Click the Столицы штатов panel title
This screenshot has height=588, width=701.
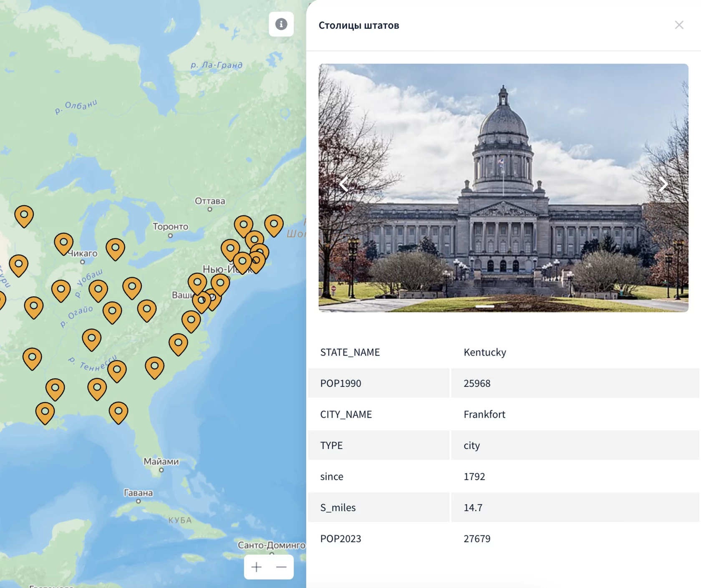pyautogui.click(x=358, y=25)
